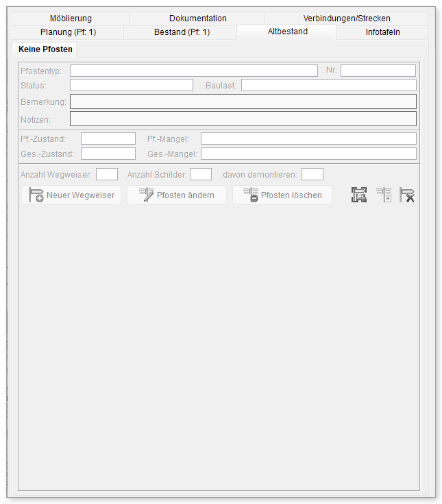Image resolution: width=442 pixels, height=504 pixels.
Task: Click the Status field
Action: click(x=132, y=85)
